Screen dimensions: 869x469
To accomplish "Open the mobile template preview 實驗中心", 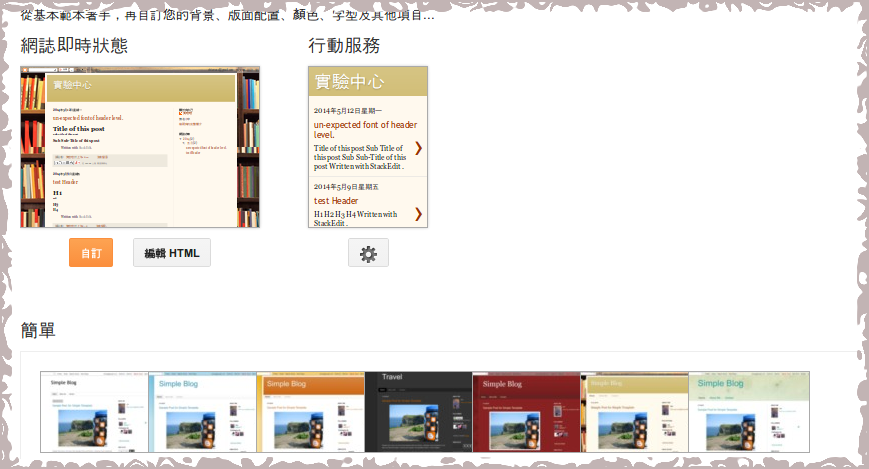I will pos(368,147).
